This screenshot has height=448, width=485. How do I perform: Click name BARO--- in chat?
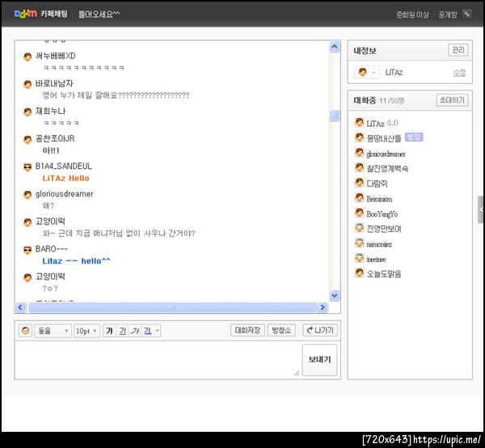pyautogui.click(x=52, y=249)
